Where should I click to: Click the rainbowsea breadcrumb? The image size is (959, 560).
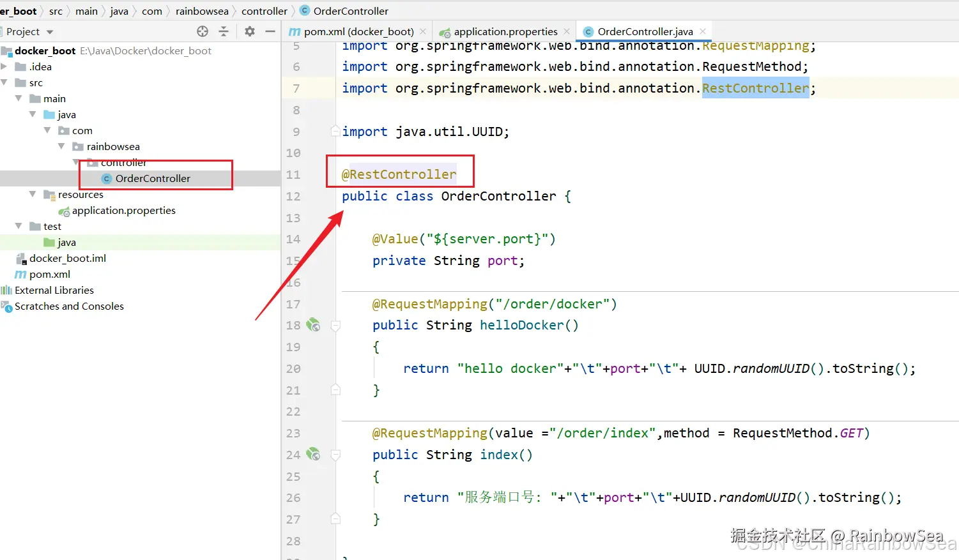pos(202,11)
